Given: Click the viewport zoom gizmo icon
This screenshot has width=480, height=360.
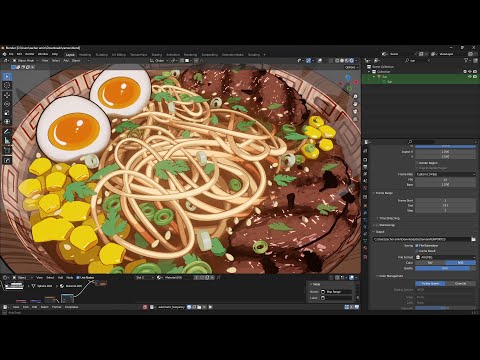Looking at the screenshot, I should click(355, 96).
